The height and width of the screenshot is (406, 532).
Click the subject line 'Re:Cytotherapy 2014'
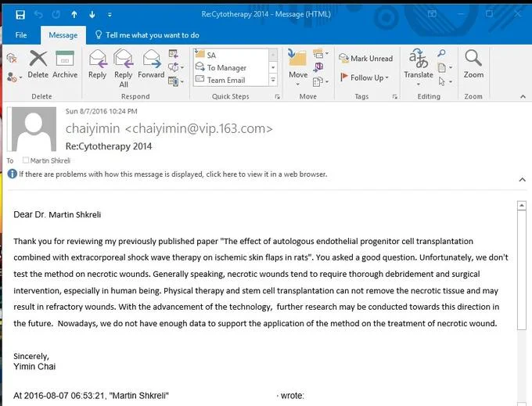[x=109, y=146]
